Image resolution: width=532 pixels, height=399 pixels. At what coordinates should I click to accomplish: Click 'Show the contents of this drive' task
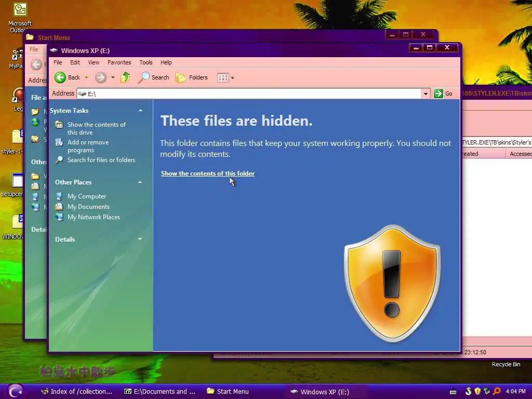96,128
